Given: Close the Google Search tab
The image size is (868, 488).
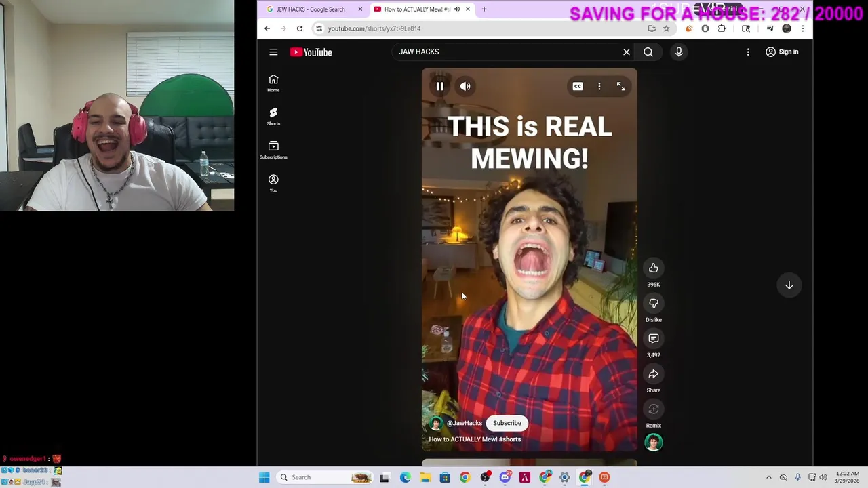Looking at the screenshot, I should [x=360, y=9].
